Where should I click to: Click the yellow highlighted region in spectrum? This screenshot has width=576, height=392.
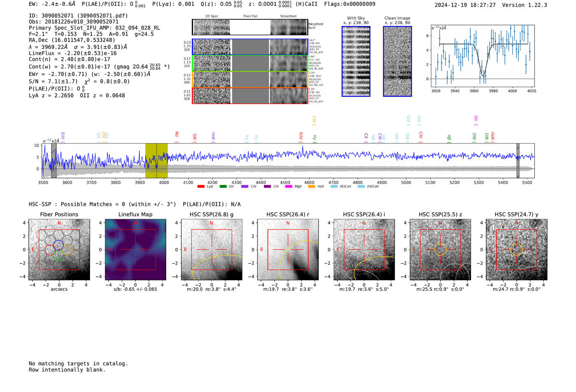(x=156, y=160)
